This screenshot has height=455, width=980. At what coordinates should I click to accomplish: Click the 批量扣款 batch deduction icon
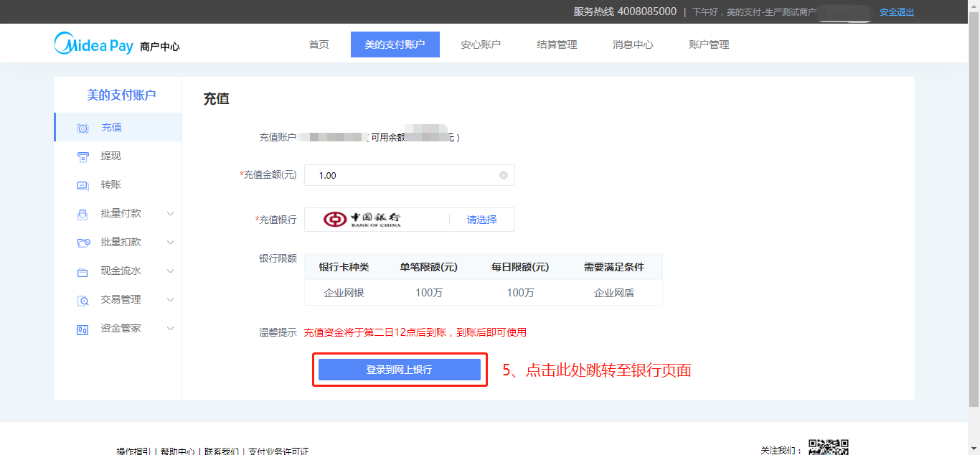tap(83, 243)
